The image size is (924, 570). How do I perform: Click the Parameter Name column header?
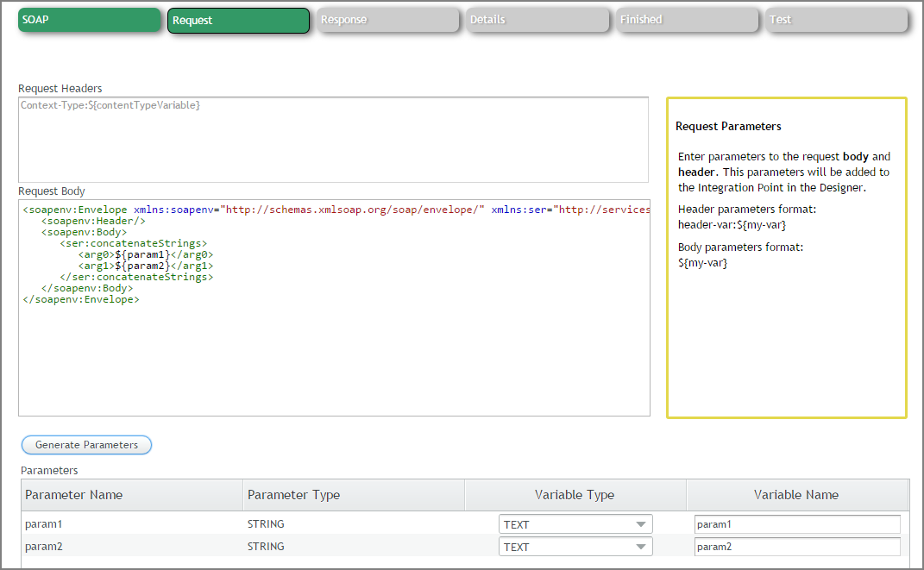click(x=132, y=495)
